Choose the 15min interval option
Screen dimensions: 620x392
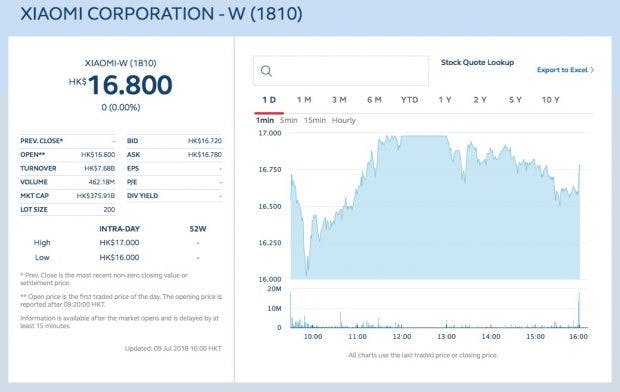click(315, 120)
